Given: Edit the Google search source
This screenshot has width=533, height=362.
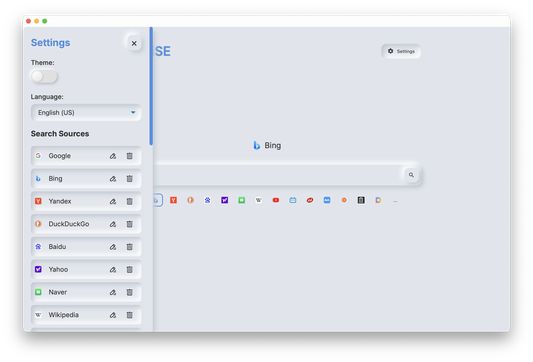Looking at the screenshot, I should [x=113, y=156].
